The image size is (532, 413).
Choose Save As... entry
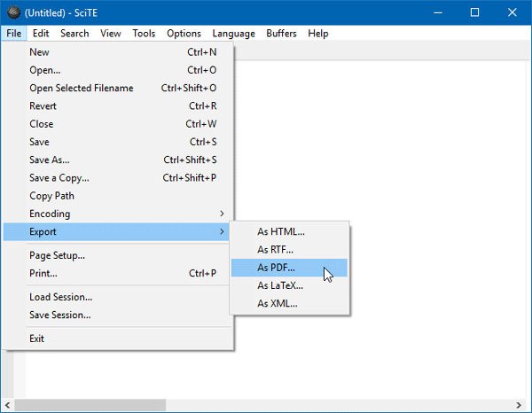pos(117,160)
